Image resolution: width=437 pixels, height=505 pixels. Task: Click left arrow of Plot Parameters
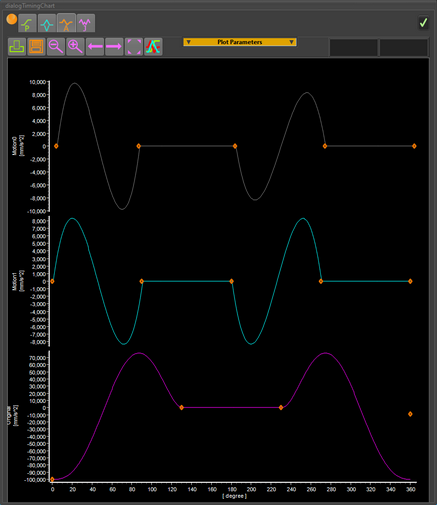188,42
